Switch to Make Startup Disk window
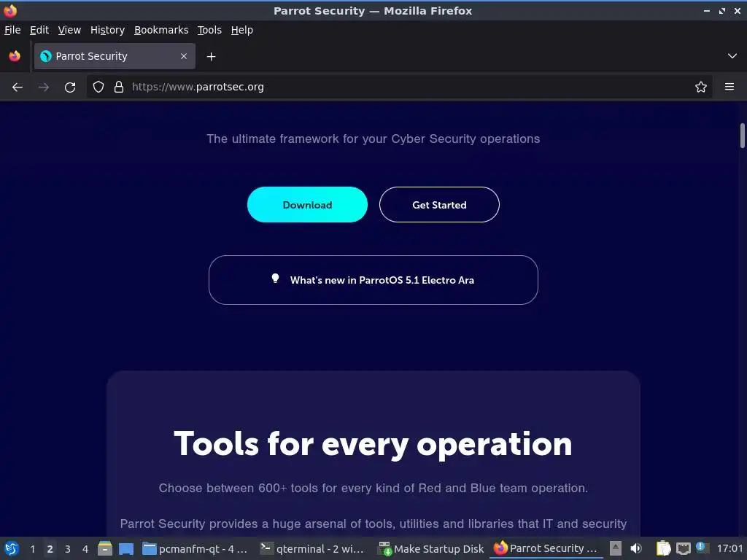The height and width of the screenshot is (560, 747). [430, 549]
